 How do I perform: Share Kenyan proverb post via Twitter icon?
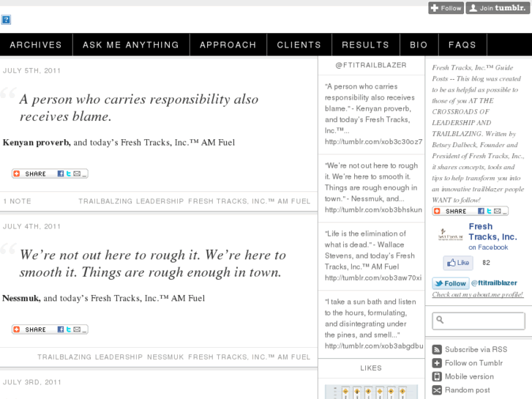[69, 174]
